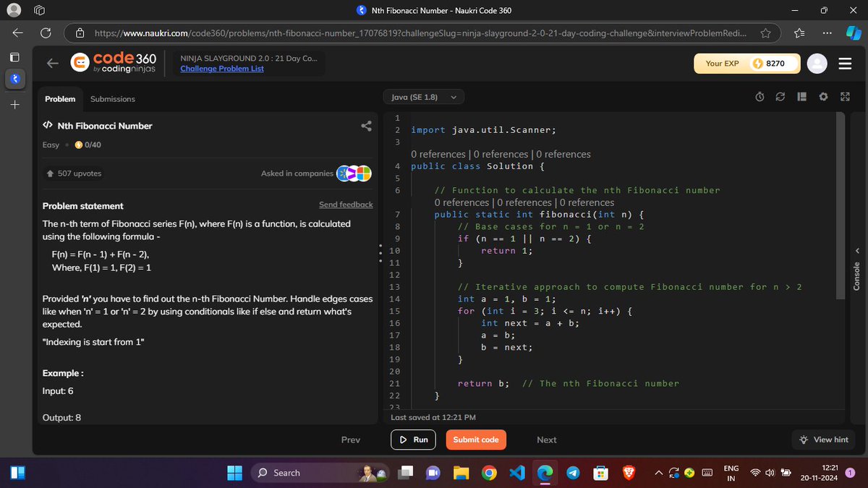The height and width of the screenshot is (488, 868).
Task: Open Brave browser from the taskbar
Action: [629, 473]
